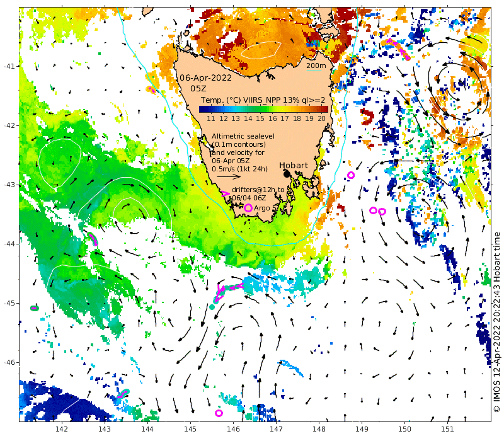The width and height of the screenshot is (504, 441).
Task: Click the colorbar tick label '17'
Action: pyautogui.click(x=285, y=118)
